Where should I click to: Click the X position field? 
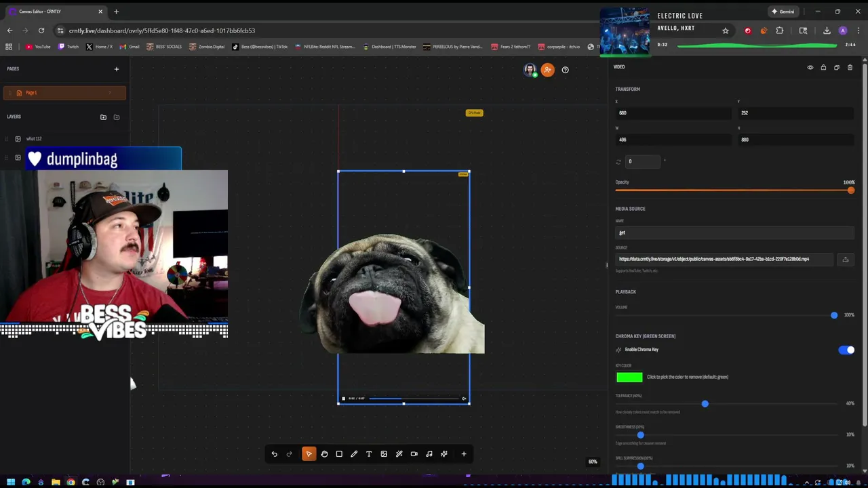coord(673,113)
